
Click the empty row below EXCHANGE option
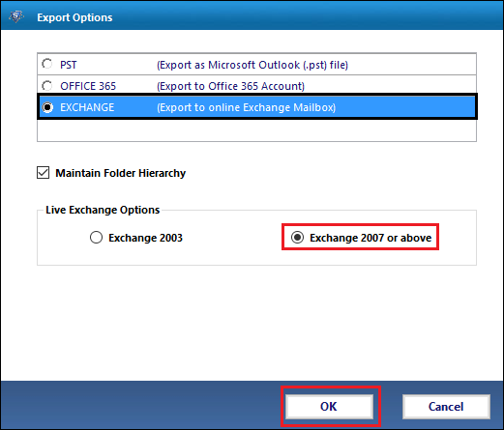[x=256, y=130]
